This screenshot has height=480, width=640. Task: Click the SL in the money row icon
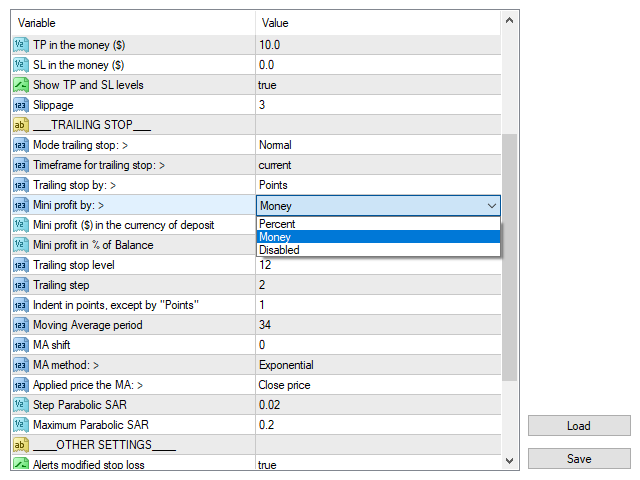pyautogui.click(x=21, y=65)
